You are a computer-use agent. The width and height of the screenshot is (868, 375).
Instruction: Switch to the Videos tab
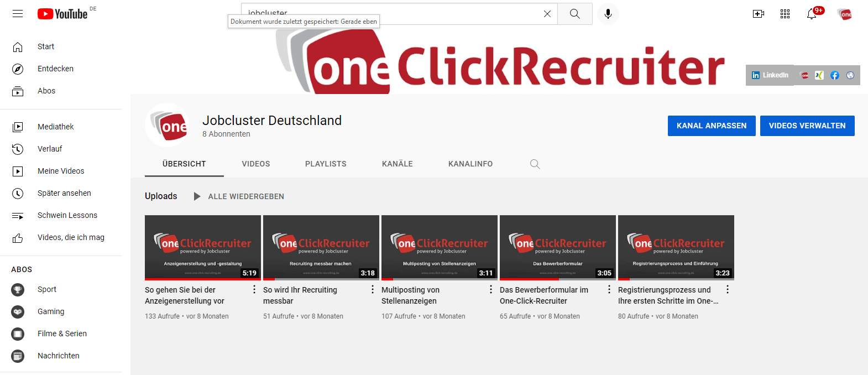pos(256,164)
